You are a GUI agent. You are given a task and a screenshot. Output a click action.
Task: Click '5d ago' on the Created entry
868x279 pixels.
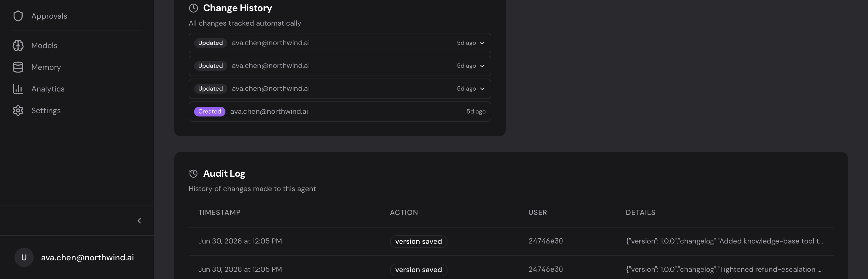click(x=476, y=111)
